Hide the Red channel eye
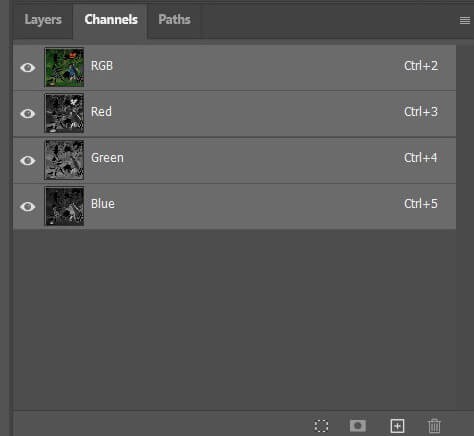Image resolution: width=474 pixels, height=436 pixels. click(28, 114)
